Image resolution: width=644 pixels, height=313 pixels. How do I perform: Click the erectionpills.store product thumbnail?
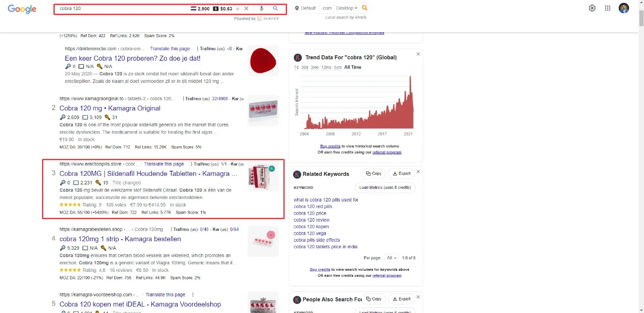[263, 176]
